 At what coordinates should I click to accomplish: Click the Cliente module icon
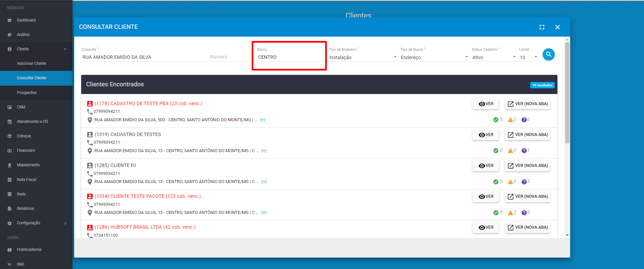9,49
